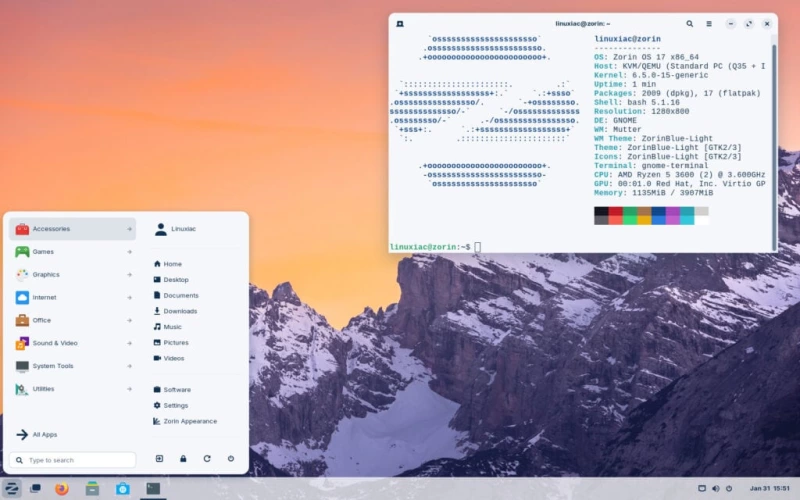
Task: Open Settings from the Zorin menu
Action: pos(171,405)
